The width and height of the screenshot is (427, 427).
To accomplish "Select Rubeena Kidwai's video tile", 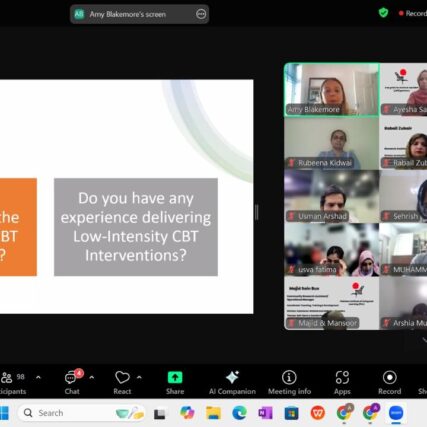I will [332, 143].
